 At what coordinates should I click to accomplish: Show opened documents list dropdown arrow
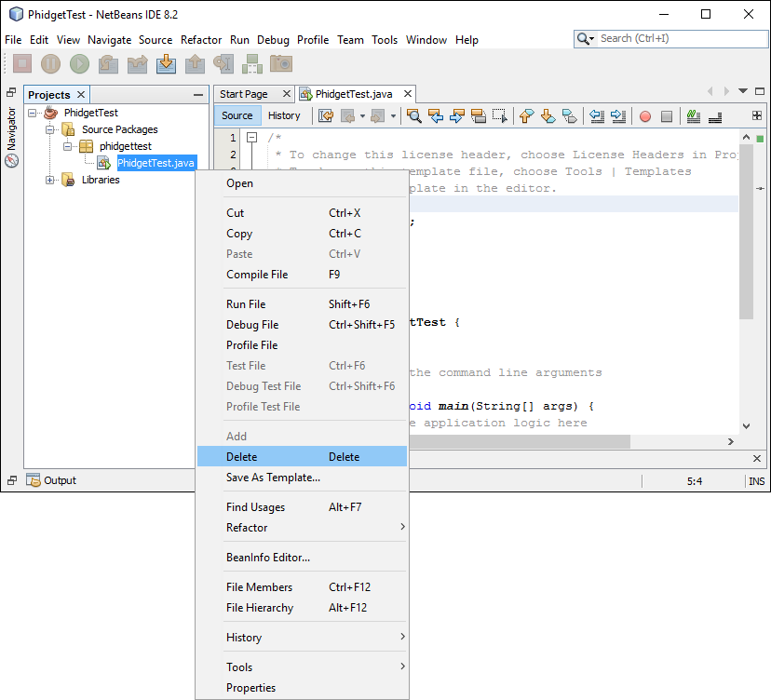click(x=743, y=91)
